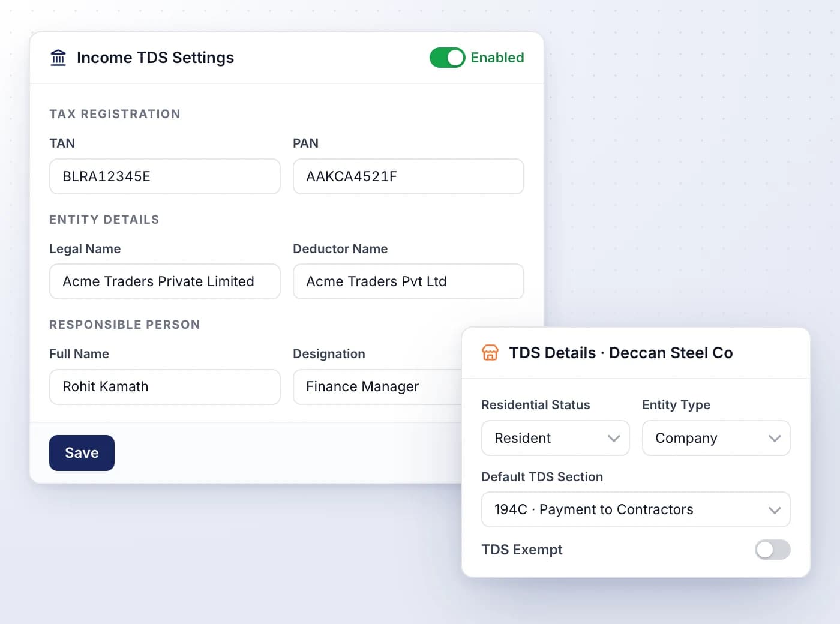Click the TDS Details Deccan Steel Co heading
This screenshot has height=624, width=840.
coord(621,353)
